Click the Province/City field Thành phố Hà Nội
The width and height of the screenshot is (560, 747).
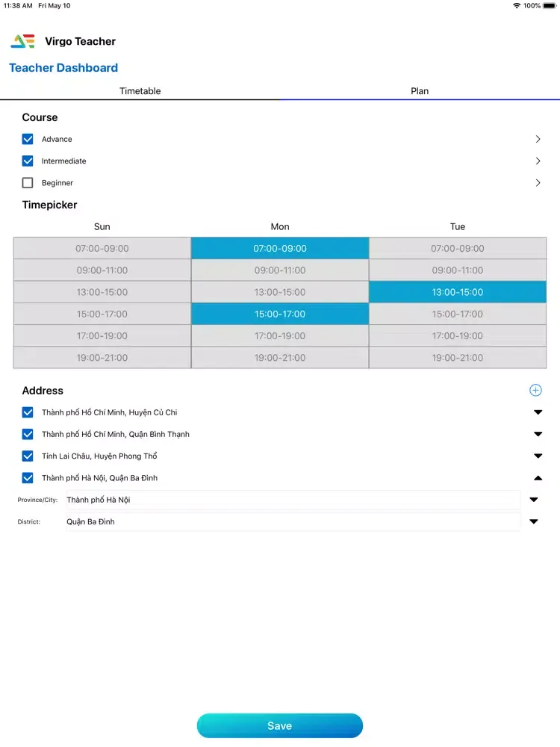click(293, 500)
